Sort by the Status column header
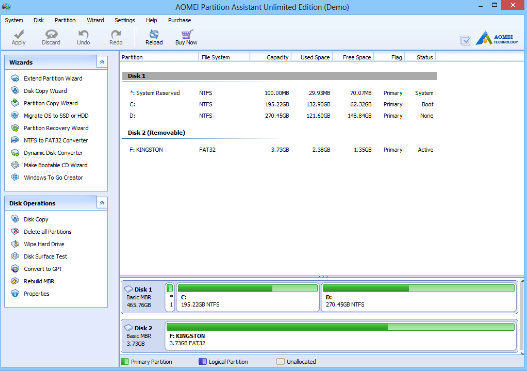The width and height of the screenshot is (527, 371). (x=420, y=57)
